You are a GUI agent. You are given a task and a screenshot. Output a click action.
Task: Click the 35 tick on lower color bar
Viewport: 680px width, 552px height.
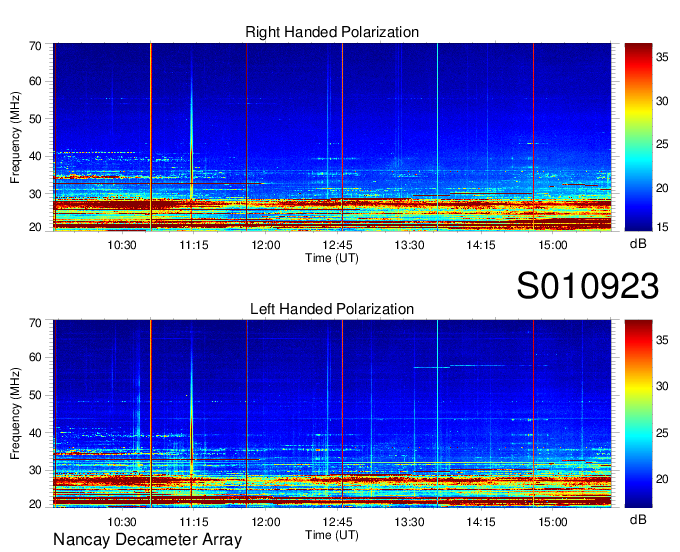coord(662,340)
